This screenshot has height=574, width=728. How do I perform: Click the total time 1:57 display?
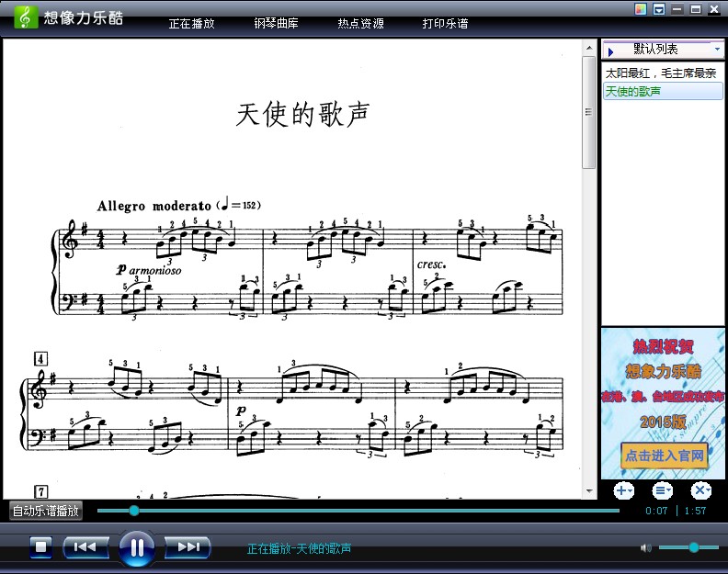(695, 511)
